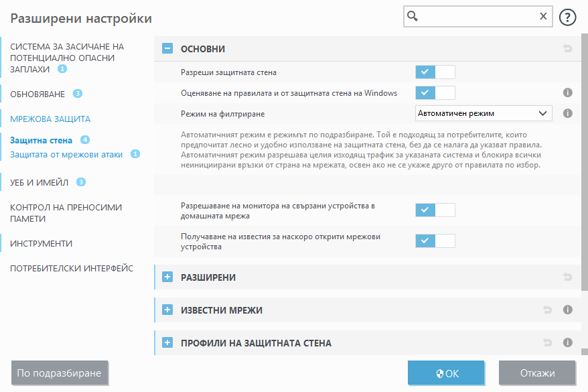Confirm settings with the ОК button
The image size is (588, 392).
click(x=446, y=373)
